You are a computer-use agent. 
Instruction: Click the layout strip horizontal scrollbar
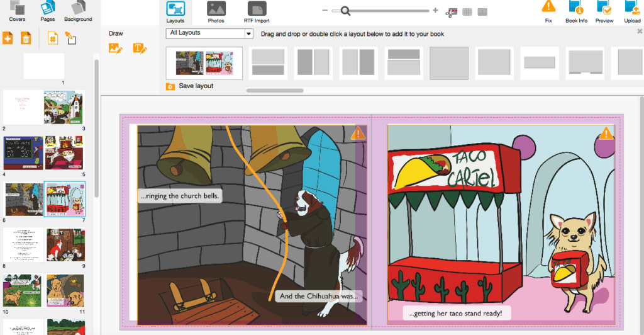point(275,91)
